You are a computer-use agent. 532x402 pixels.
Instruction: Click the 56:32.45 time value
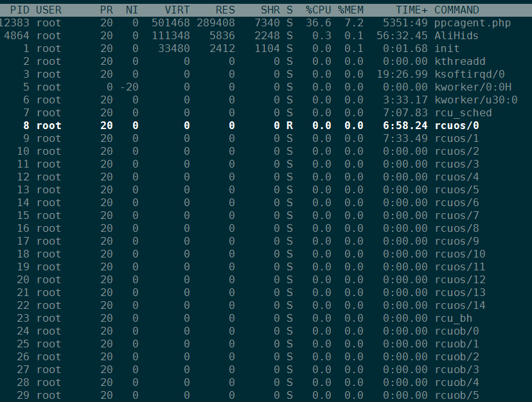click(x=402, y=35)
